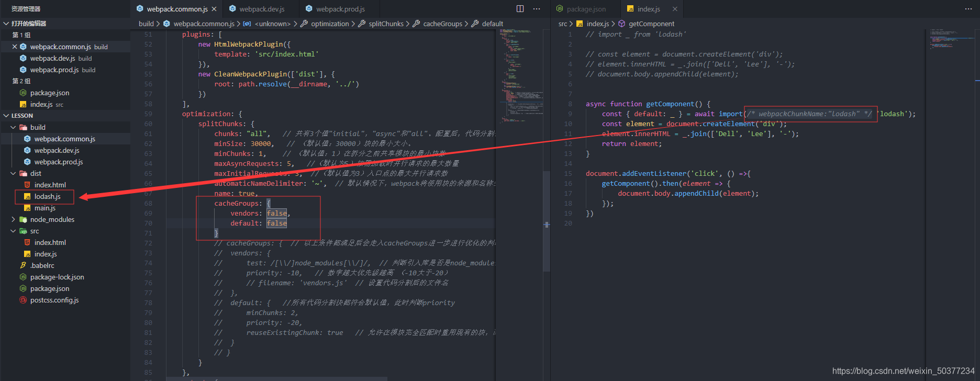
Task: Click the webpack.common.js file icon under build folder
Action: 27,139
